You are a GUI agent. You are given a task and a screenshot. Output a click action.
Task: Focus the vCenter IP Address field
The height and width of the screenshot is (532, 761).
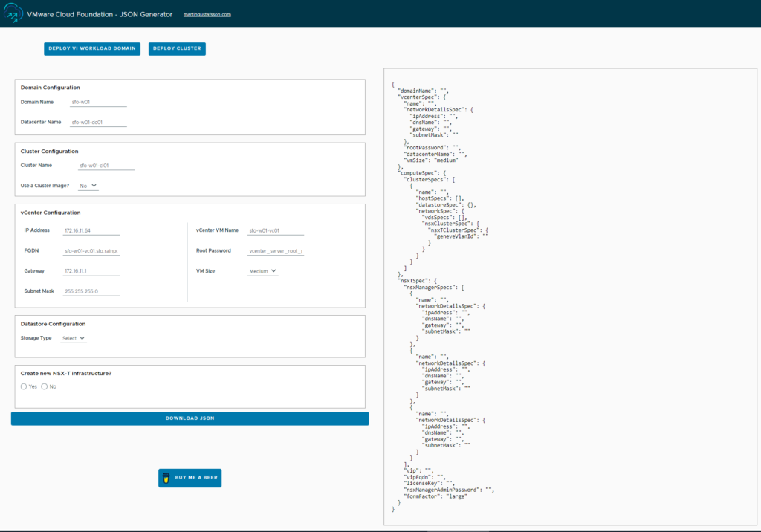[x=91, y=230]
